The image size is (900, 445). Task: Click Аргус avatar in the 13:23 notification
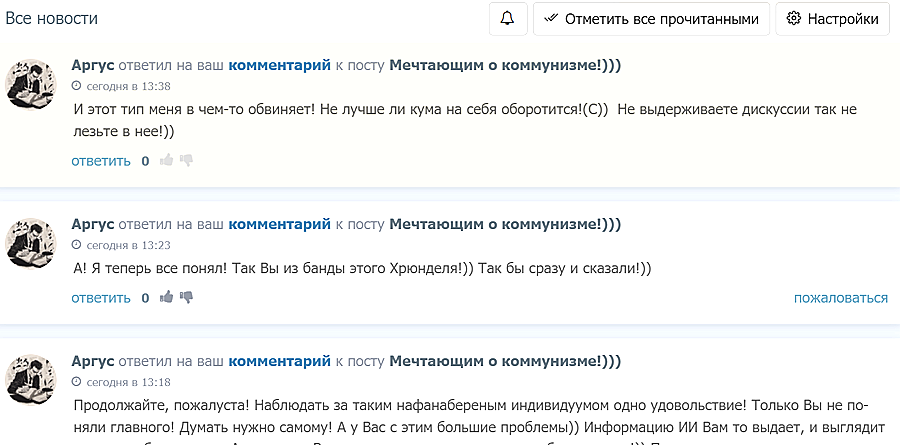[31, 243]
